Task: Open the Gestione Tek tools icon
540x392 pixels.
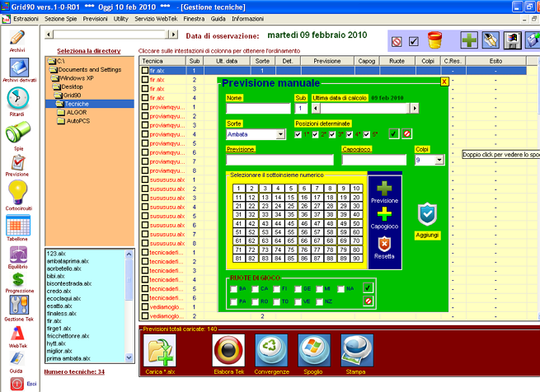Action: coord(19,306)
